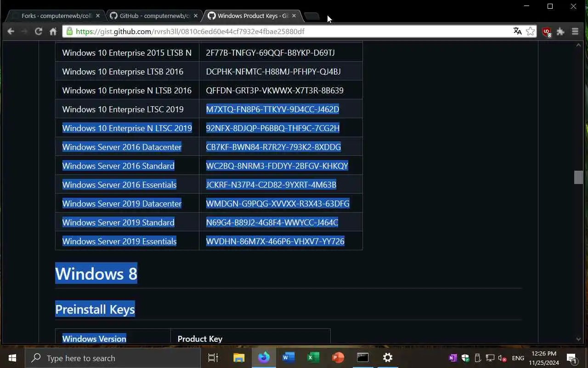Close the GitHub - computernewb tab
Viewport: 588px width, 368px height.
[x=196, y=16]
